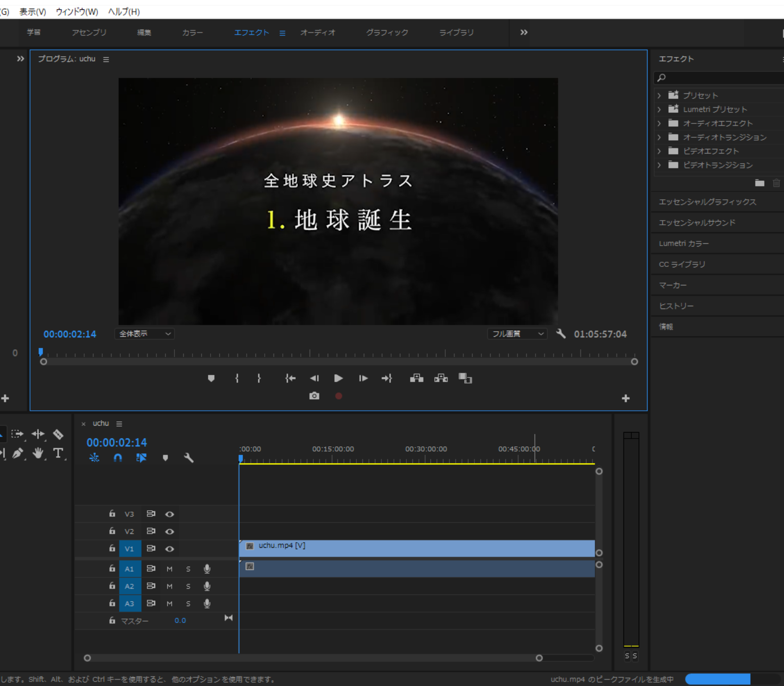Open the ウィンドウ(W) menu
Image resolution: width=784 pixels, height=686 pixels.
[x=77, y=12]
